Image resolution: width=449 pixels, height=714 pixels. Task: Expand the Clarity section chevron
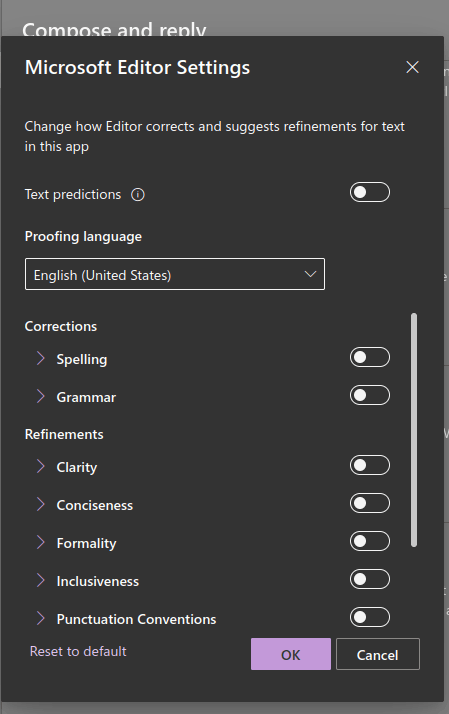coord(41,466)
